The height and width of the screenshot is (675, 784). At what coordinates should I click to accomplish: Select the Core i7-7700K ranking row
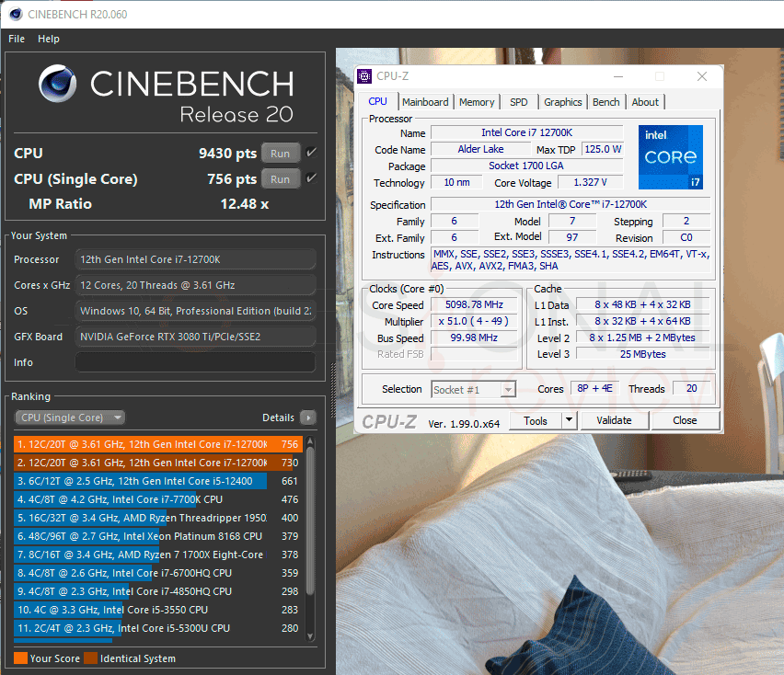point(158,499)
